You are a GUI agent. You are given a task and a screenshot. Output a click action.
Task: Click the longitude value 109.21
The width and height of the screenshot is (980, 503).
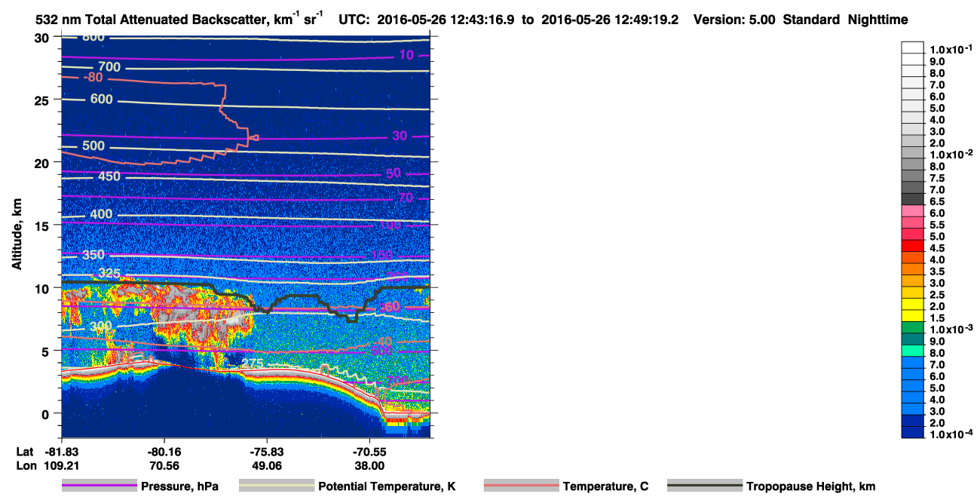(x=62, y=466)
